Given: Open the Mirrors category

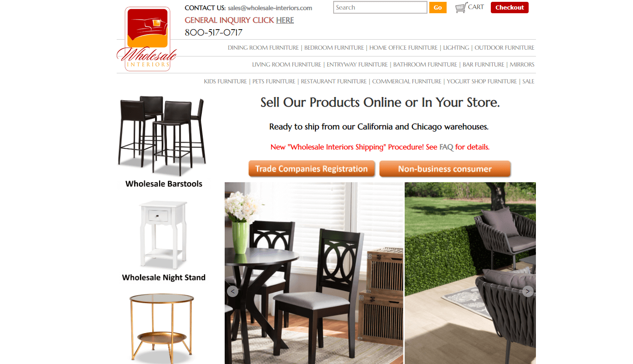Looking at the screenshot, I should [x=522, y=65].
